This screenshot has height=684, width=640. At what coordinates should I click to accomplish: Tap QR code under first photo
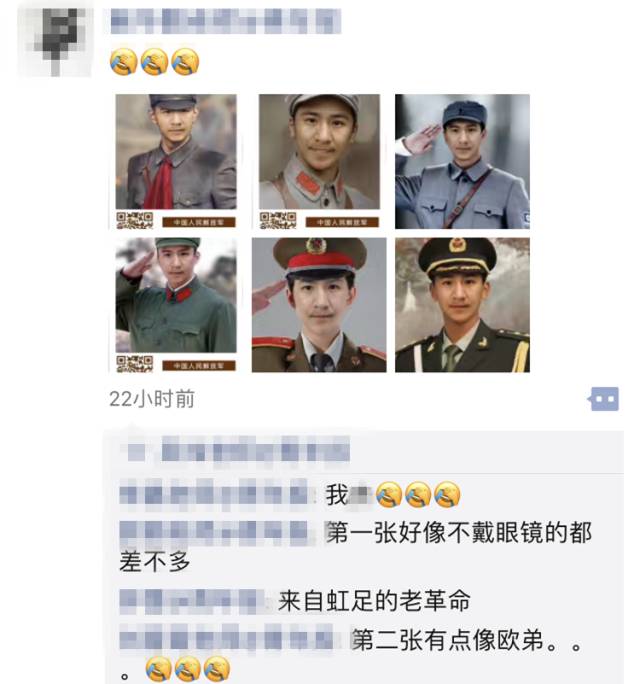(134, 220)
